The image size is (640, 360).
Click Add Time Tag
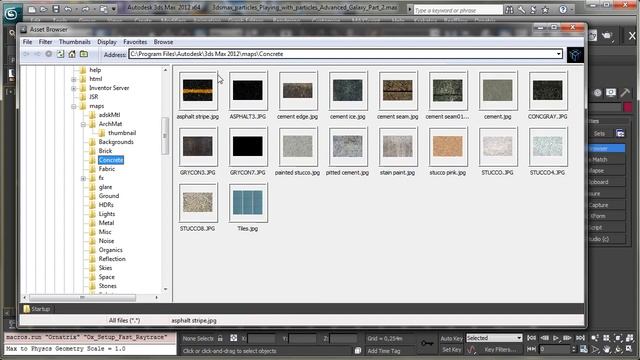pos(383,351)
